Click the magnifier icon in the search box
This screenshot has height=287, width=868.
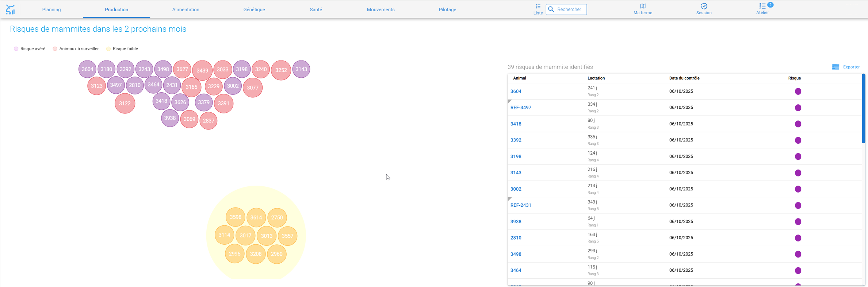551,9
